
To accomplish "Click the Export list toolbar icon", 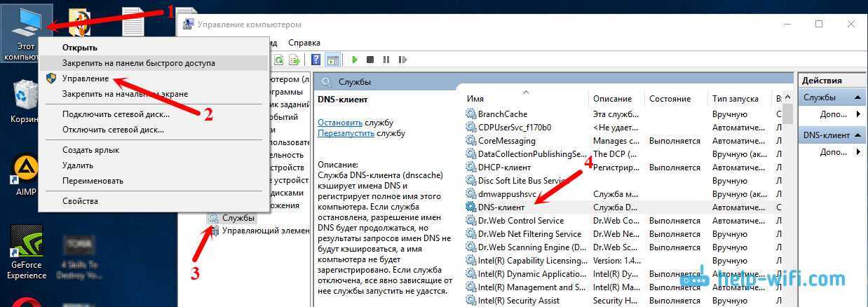I will pos(293,60).
